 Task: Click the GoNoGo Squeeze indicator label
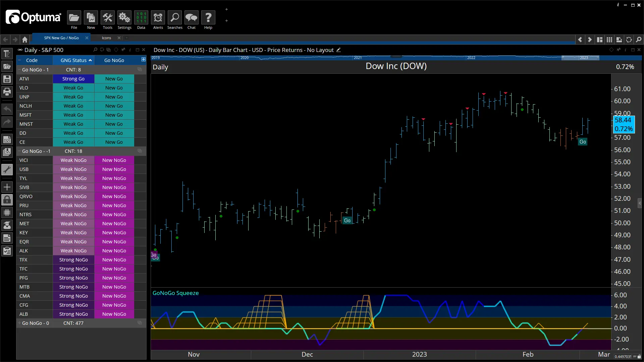pos(175,293)
